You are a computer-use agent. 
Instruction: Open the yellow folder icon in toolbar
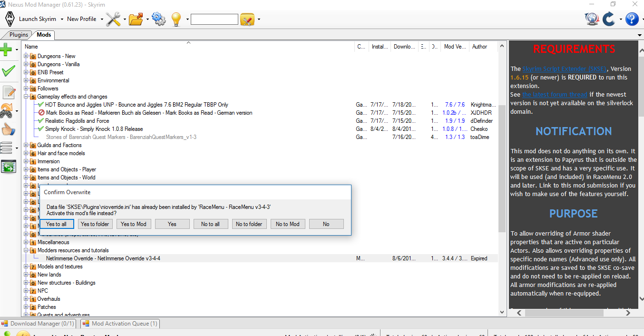[x=136, y=19]
